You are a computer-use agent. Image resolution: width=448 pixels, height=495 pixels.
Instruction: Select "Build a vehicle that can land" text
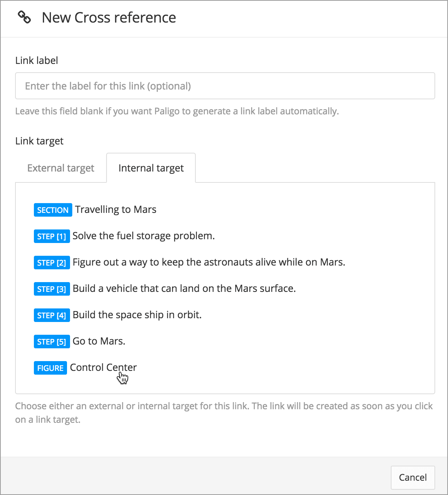tap(184, 288)
